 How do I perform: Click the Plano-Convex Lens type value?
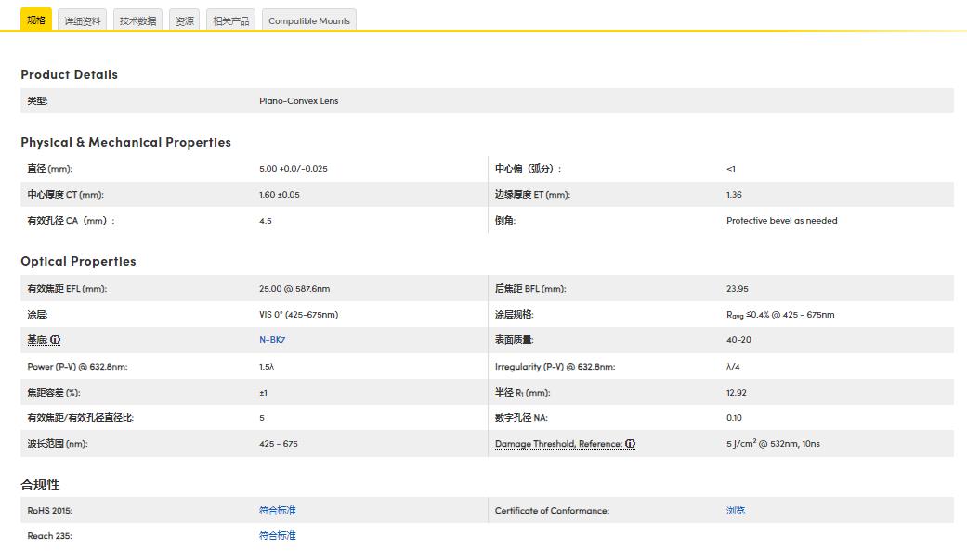(x=298, y=101)
